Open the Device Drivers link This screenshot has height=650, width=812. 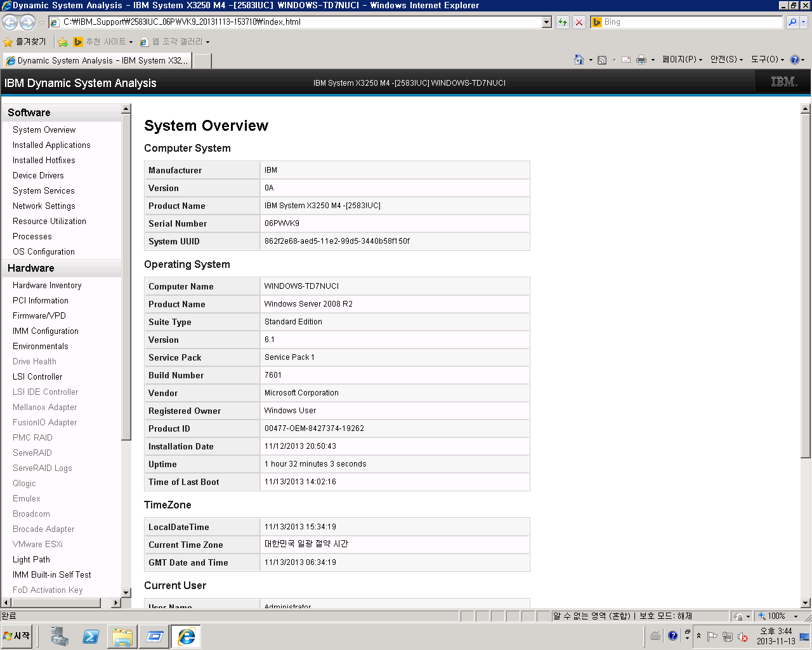coord(38,176)
